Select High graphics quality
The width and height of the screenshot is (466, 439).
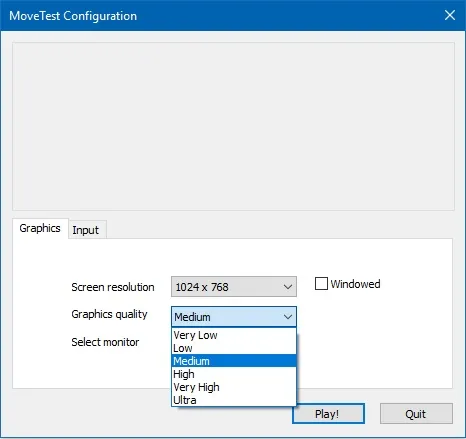tap(234, 374)
